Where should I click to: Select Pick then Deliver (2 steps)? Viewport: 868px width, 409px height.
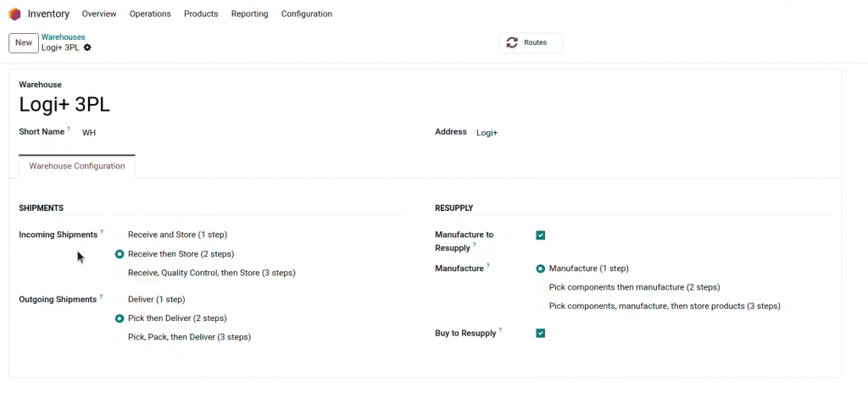point(120,319)
